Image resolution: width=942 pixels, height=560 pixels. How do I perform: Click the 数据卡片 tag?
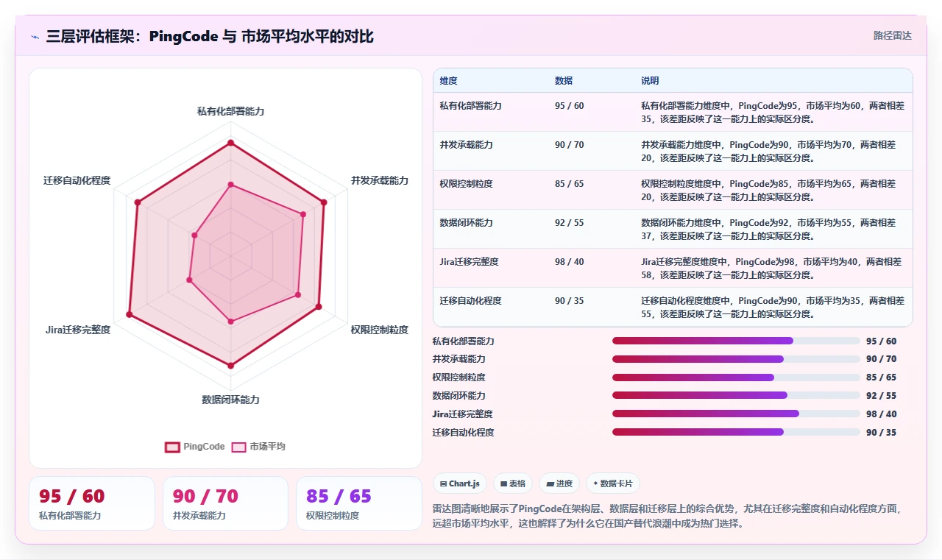[x=613, y=483]
